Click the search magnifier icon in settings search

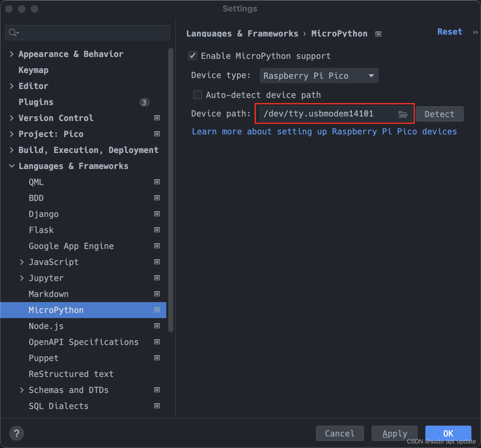(13, 32)
